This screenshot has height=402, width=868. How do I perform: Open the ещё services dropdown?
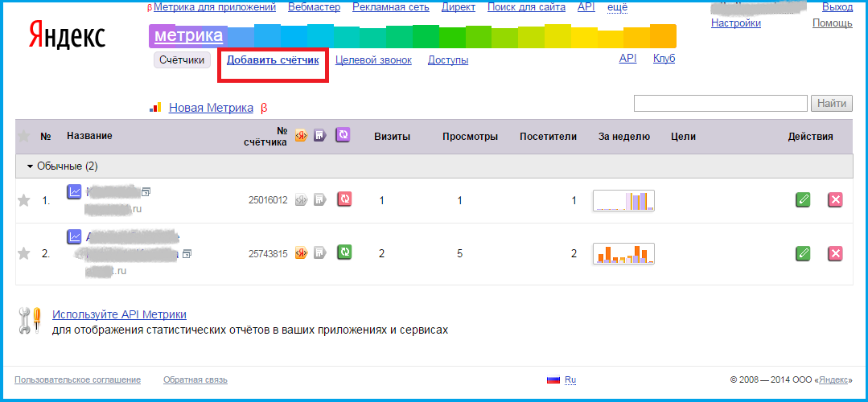(x=617, y=7)
